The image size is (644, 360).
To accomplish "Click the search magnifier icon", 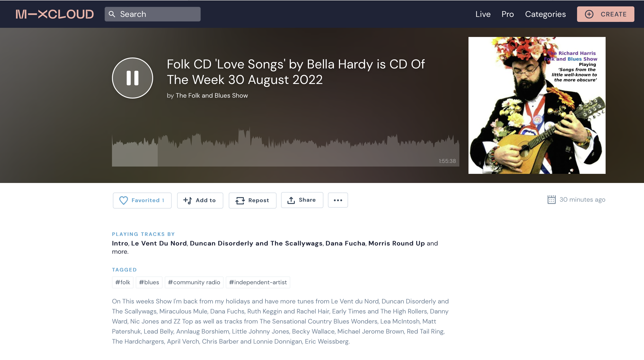I will coord(112,14).
